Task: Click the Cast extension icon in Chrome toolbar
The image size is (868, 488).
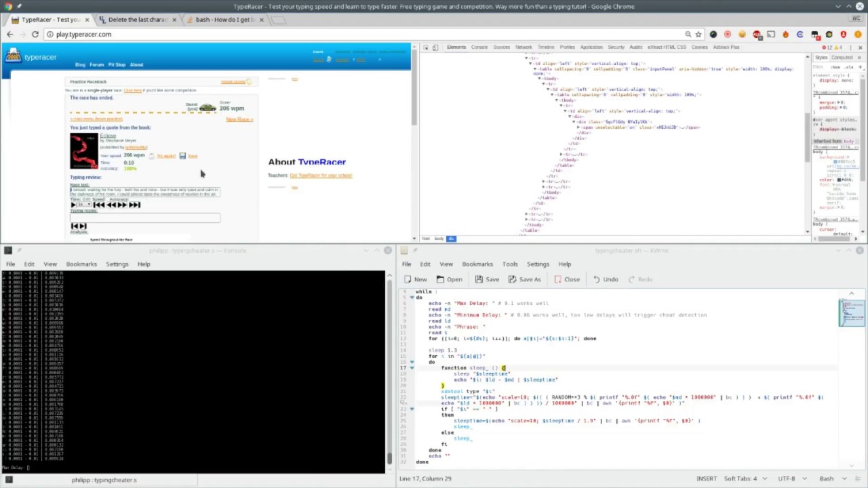Action: pos(771,34)
